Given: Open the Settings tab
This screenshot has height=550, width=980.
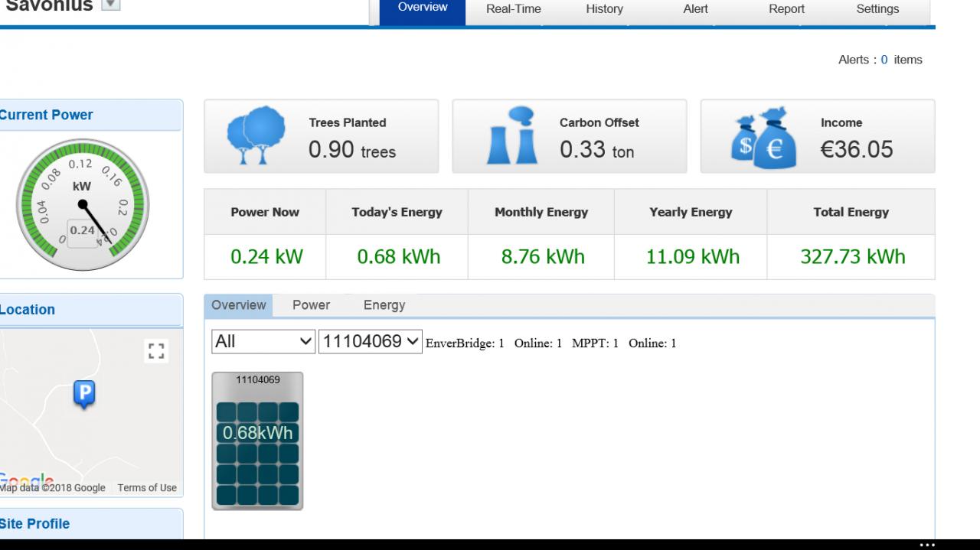Looking at the screenshot, I should 877,9.
